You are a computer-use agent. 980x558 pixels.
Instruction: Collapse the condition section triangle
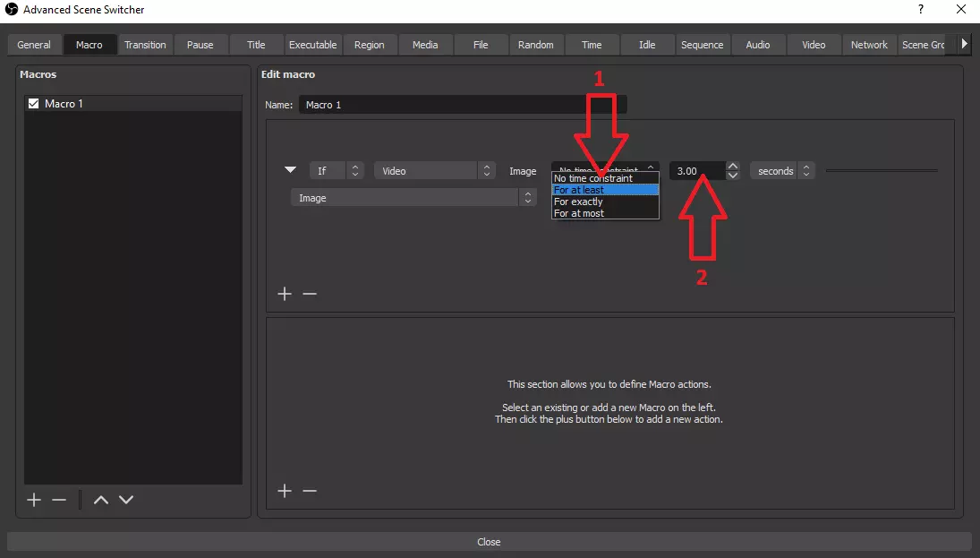[x=290, y=170]
